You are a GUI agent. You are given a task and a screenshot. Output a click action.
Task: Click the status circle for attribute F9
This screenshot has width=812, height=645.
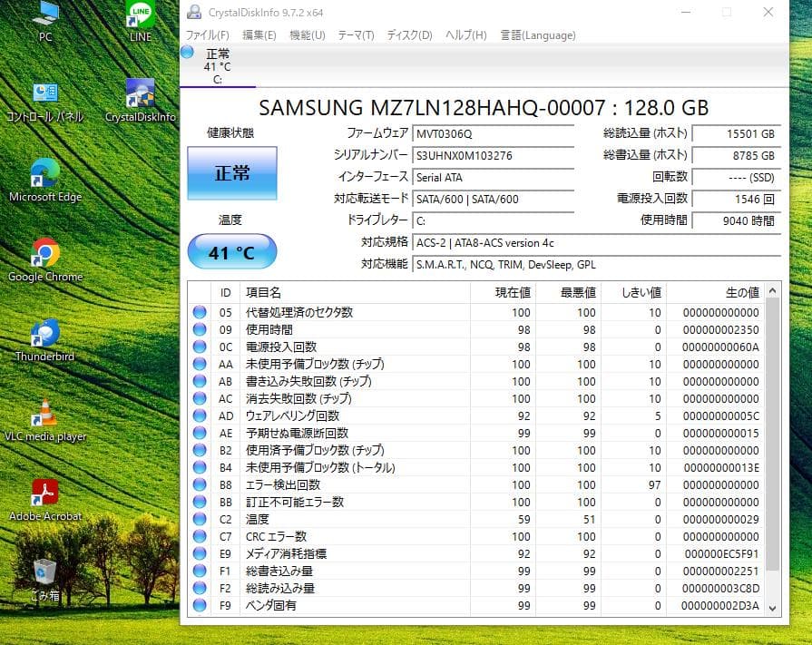tap(200, 605)
